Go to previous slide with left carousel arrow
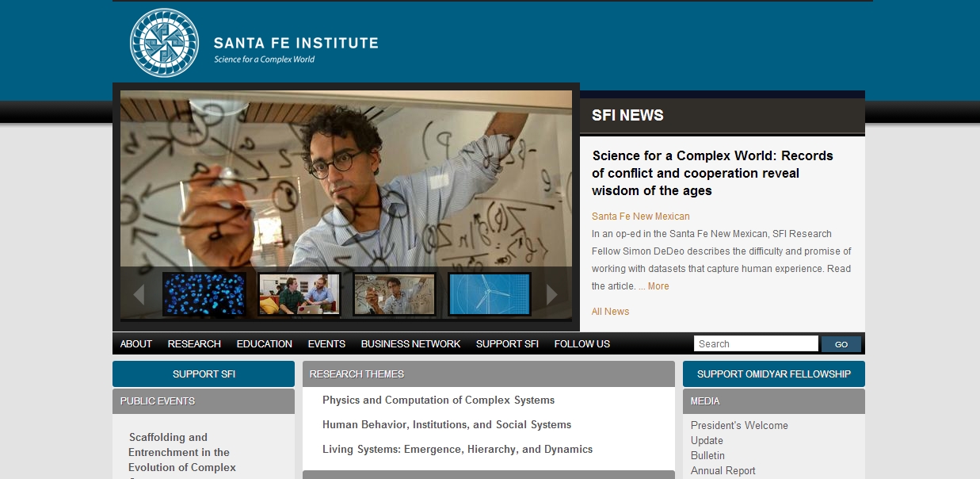Screen dimensions: 980x479 point(139,294)
